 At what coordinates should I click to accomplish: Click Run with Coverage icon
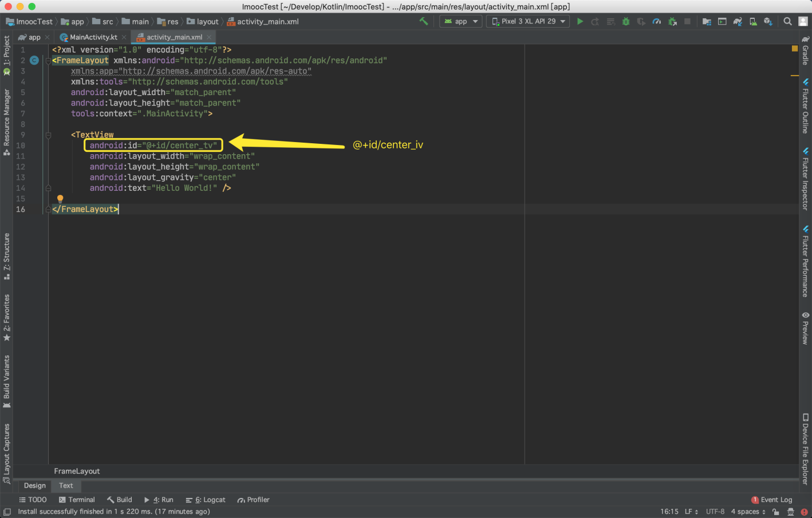coord(641,21)
